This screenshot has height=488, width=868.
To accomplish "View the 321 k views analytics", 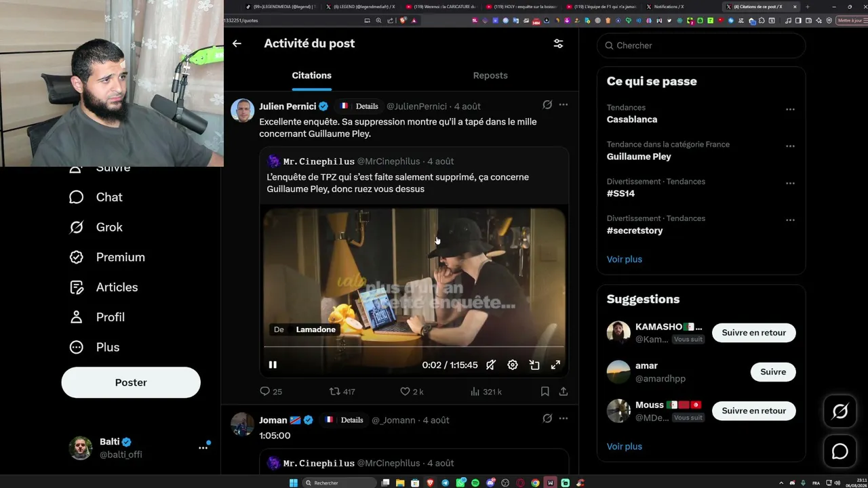I will tap(486, 392).
